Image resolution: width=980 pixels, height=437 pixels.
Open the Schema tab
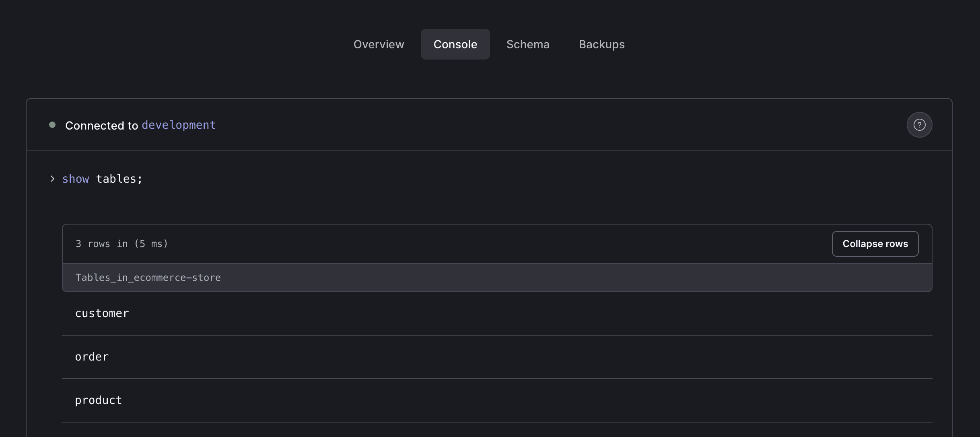pyautogui.click(x=528, y=44)
